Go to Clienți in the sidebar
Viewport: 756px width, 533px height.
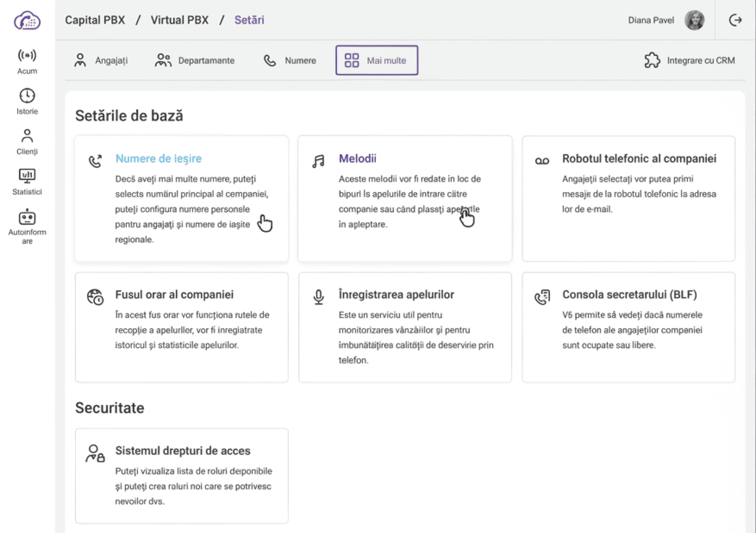27,142
